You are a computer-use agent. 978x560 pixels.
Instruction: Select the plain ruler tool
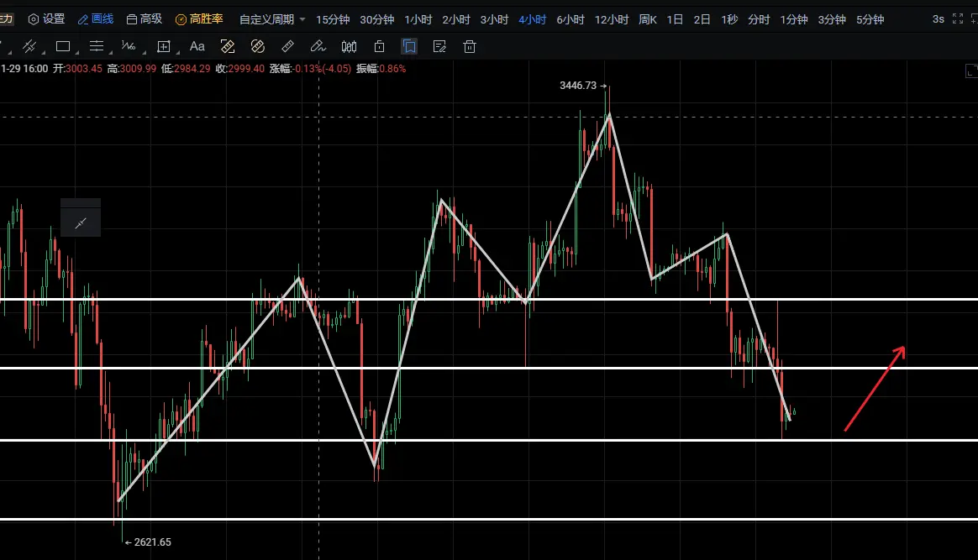click(287, 46)
